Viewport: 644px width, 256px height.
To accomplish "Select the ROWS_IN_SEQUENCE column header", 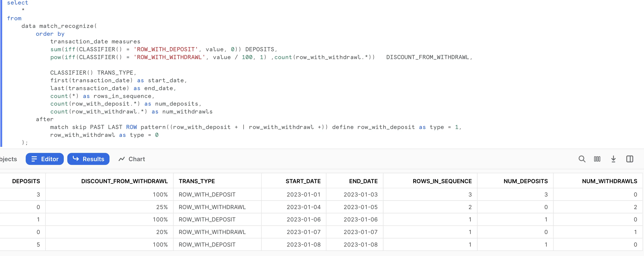I will click(442, 181).
